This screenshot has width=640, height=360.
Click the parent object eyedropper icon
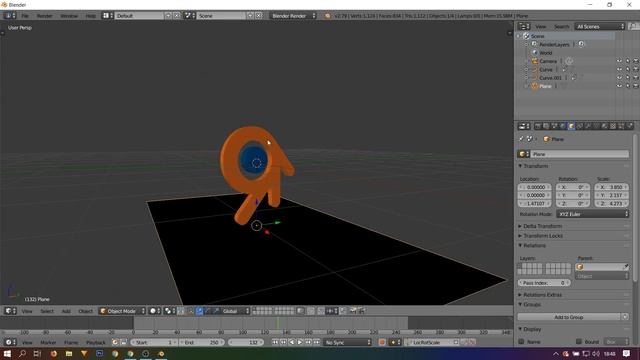click(x=625, y=267)
